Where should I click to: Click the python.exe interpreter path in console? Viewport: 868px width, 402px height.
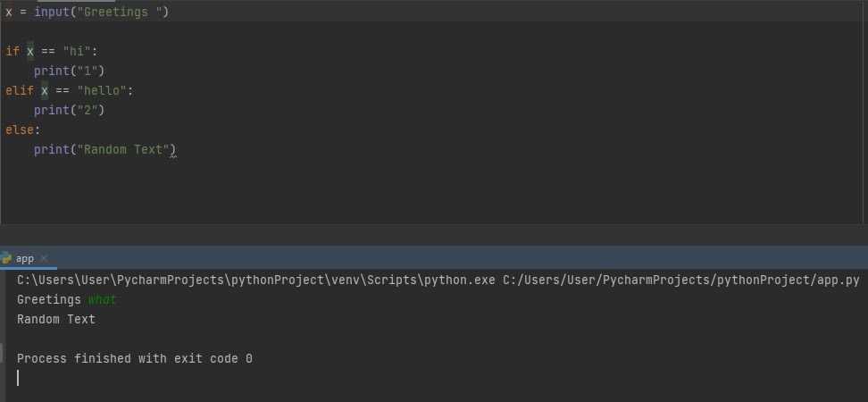tap(256, 281)
